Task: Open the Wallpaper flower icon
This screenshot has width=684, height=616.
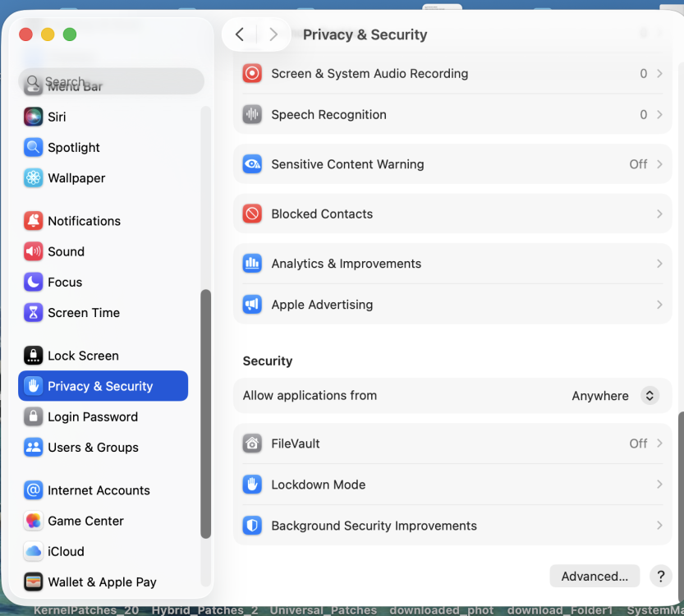Action: tap(33, 178)
